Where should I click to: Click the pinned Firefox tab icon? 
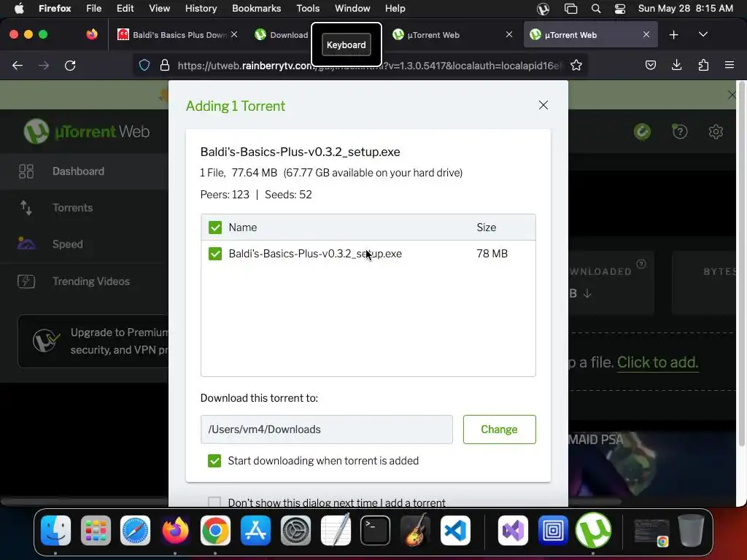(x=92, y=35)
